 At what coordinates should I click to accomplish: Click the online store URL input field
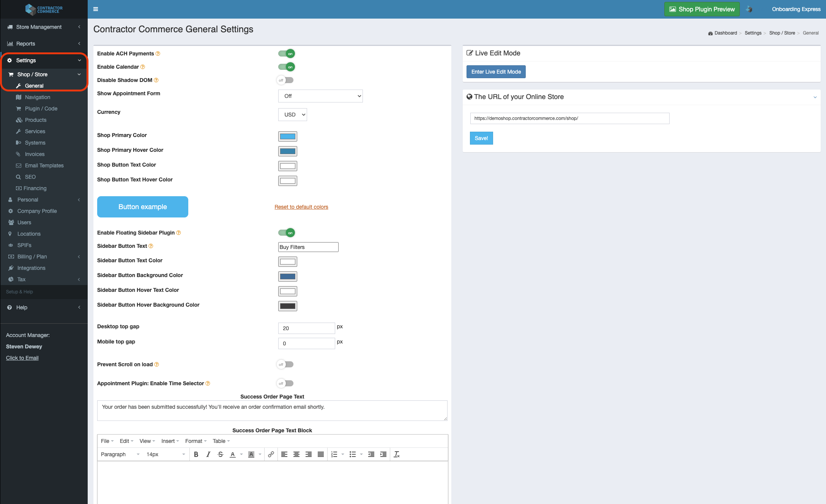click(x=569, y=118)
